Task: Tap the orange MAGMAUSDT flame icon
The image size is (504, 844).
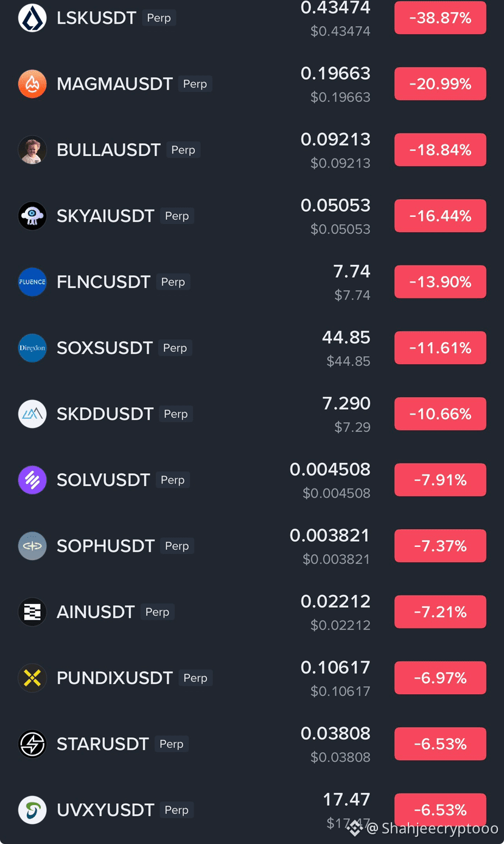Action: 32,83
